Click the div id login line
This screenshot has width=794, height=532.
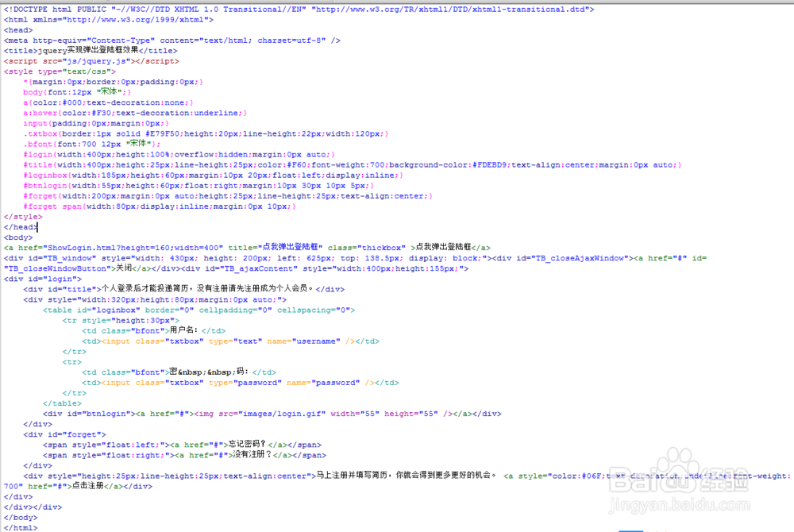click(x=43, y=279)
